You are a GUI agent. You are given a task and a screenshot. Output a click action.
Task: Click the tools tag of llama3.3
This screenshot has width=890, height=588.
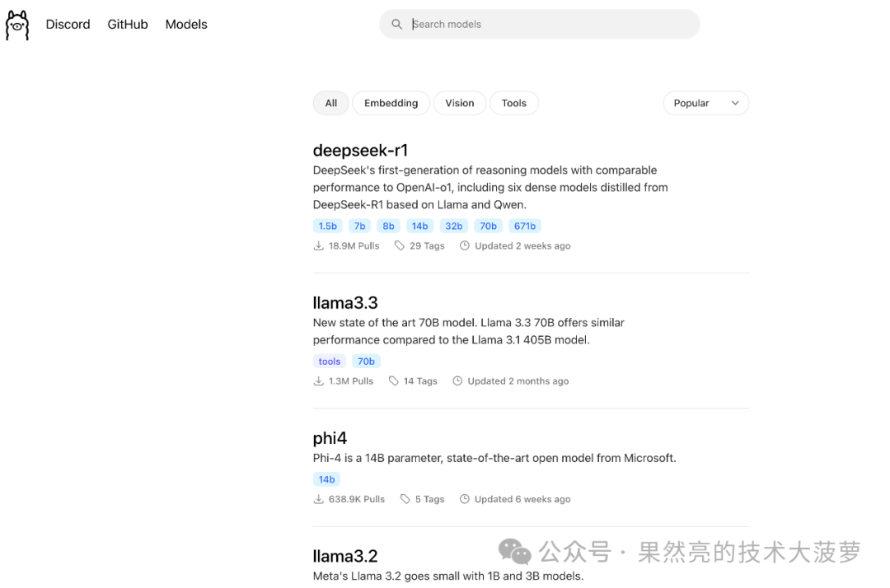[329, 362]
